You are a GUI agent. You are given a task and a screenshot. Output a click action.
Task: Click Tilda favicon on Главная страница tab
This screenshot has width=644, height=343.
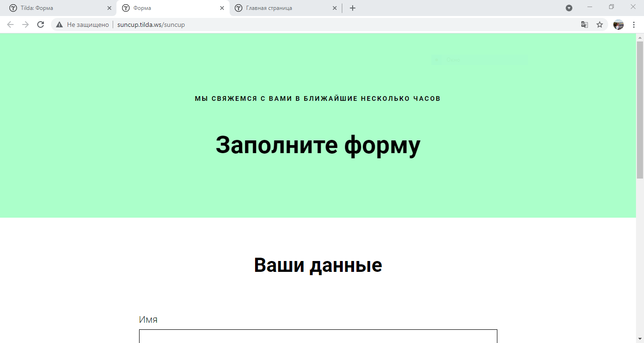tap(239, 8)
